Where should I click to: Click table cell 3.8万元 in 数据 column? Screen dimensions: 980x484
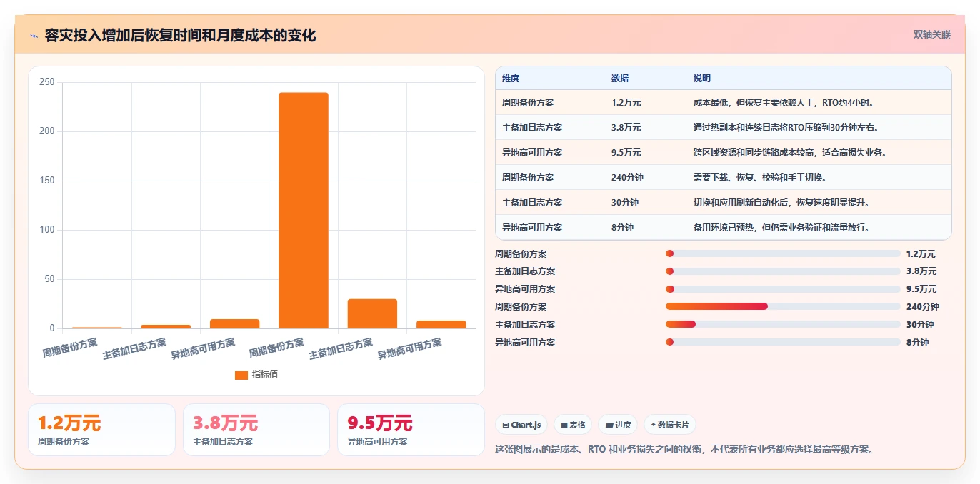point(626,128)
